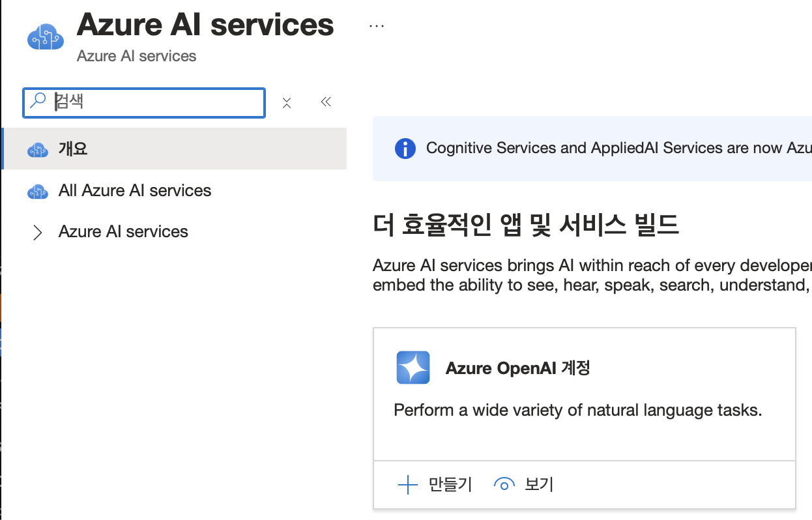812x520 pixels.
Task: Click the Azure AI services page title
Action: [205, 25]
